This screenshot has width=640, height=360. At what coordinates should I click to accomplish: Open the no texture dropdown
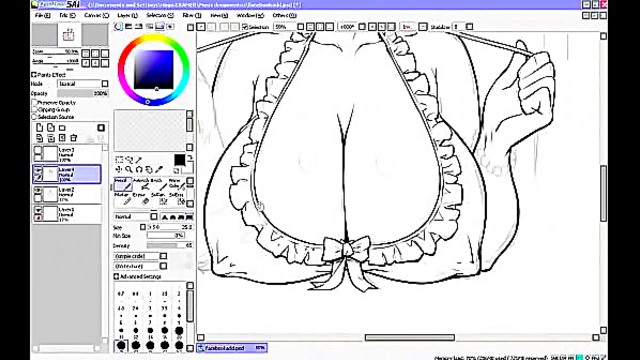coord(140,266)
